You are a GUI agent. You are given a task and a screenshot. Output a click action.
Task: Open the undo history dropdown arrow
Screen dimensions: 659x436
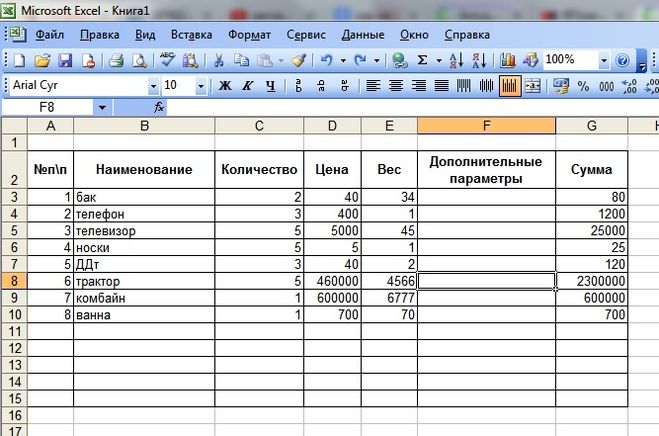[x=343, y=61]
